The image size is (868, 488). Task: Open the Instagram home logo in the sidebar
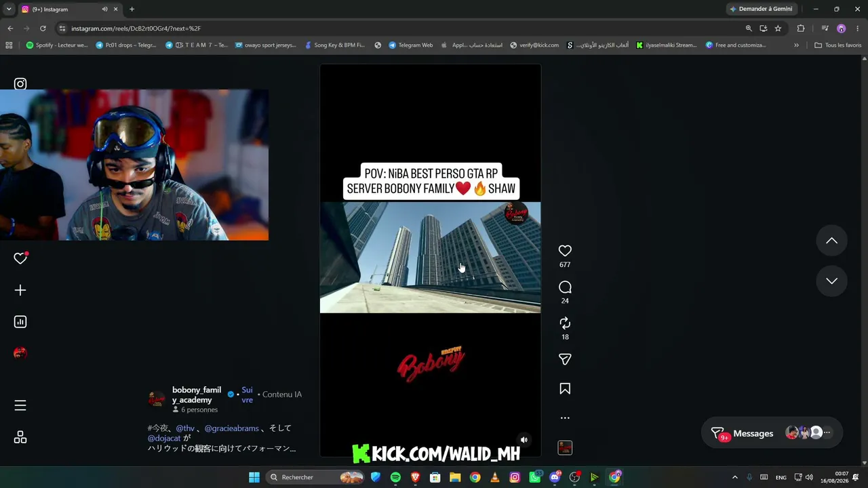click(20, 84)
